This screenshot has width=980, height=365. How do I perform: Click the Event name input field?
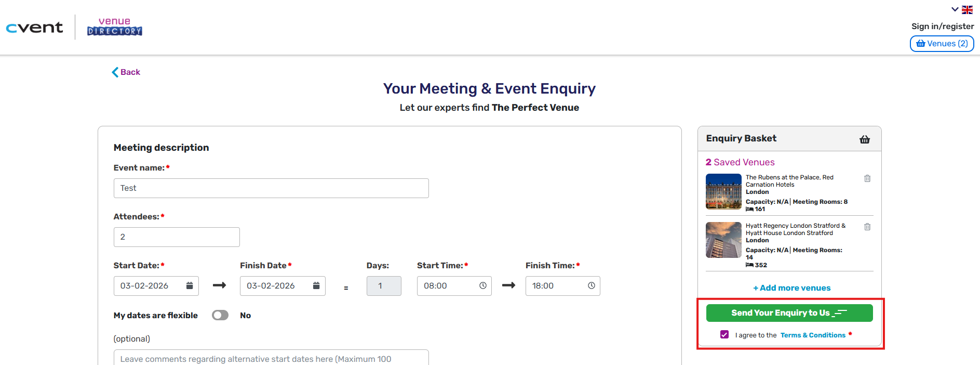[x=271, y=188]
